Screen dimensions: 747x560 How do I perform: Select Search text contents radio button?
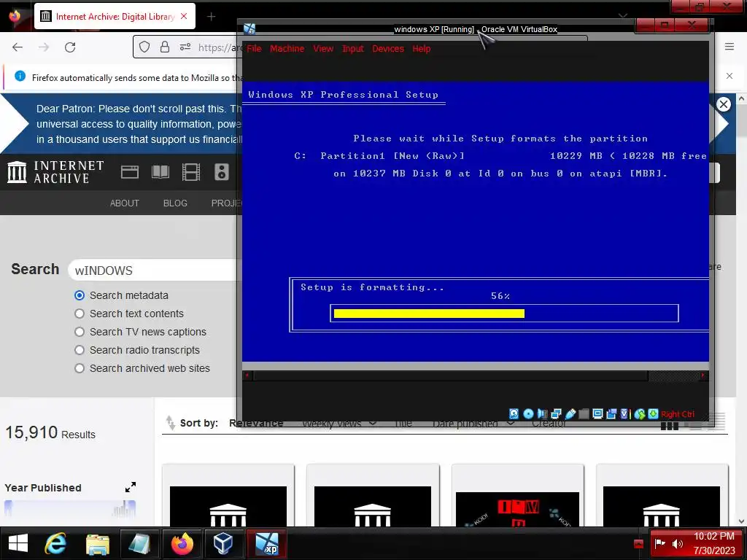click(80, 314)
